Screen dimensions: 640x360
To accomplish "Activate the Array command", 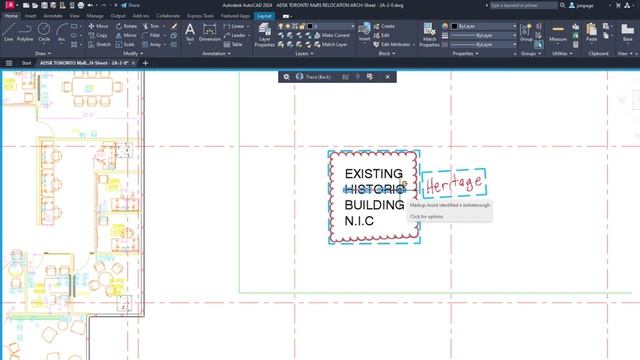I will [x=151, y=44].
